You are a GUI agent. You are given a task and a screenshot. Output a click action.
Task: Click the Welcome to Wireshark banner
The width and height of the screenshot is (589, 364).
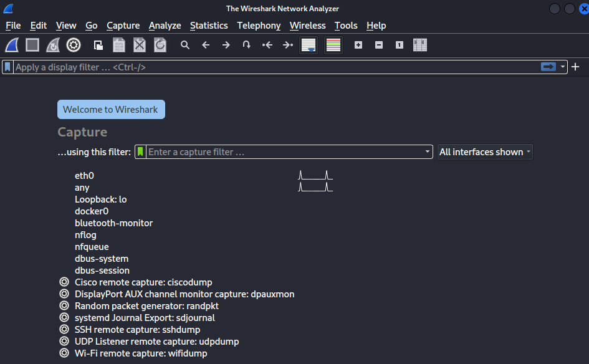pyautogui.click(x=111, y=109)
